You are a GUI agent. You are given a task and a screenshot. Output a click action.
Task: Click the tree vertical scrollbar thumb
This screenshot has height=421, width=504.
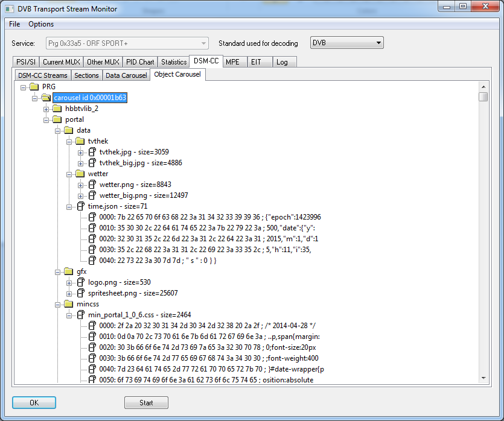click(483, 97)
